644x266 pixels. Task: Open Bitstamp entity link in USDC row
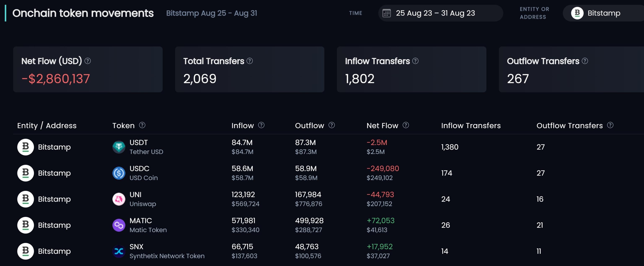[54, 173]
